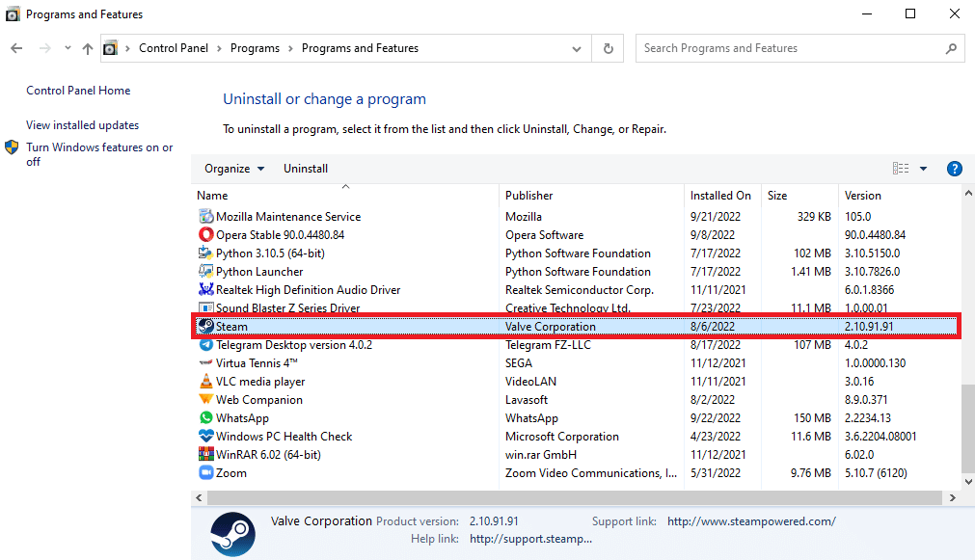Click the Python Launcher icon
The image size is (975, 560).
205,272
